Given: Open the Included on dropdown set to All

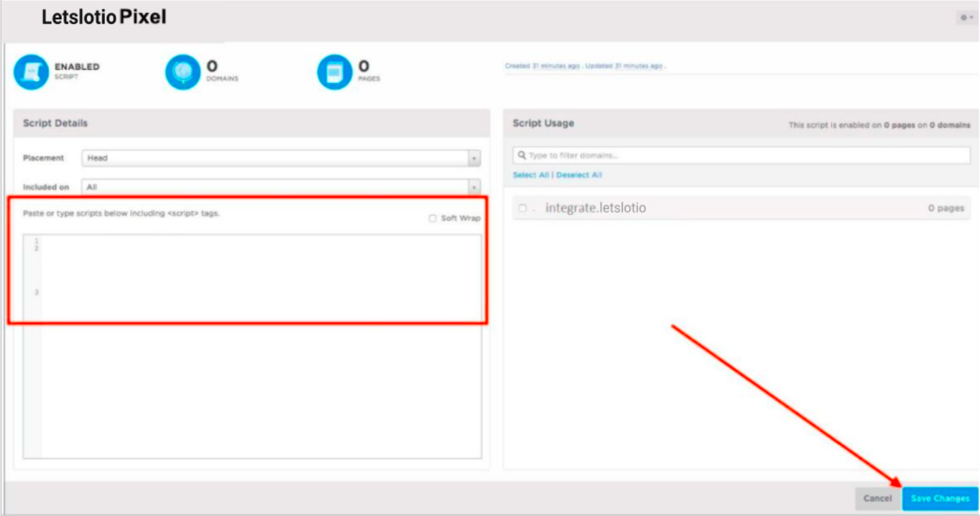Looking at the screenshot, I should tap(281, 187).
